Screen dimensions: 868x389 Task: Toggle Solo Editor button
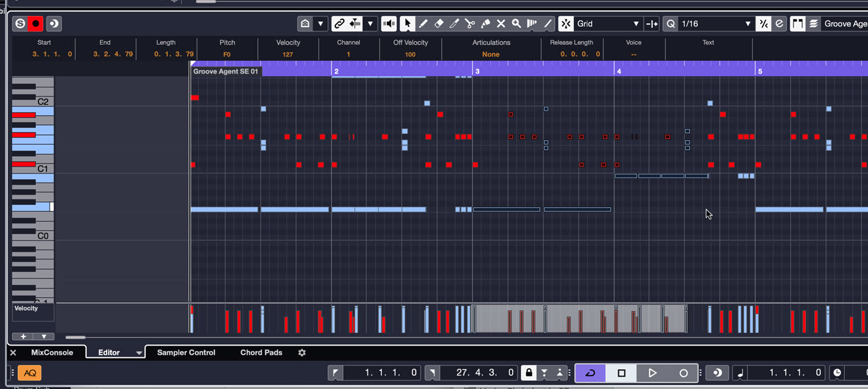(x=20, y=24)
